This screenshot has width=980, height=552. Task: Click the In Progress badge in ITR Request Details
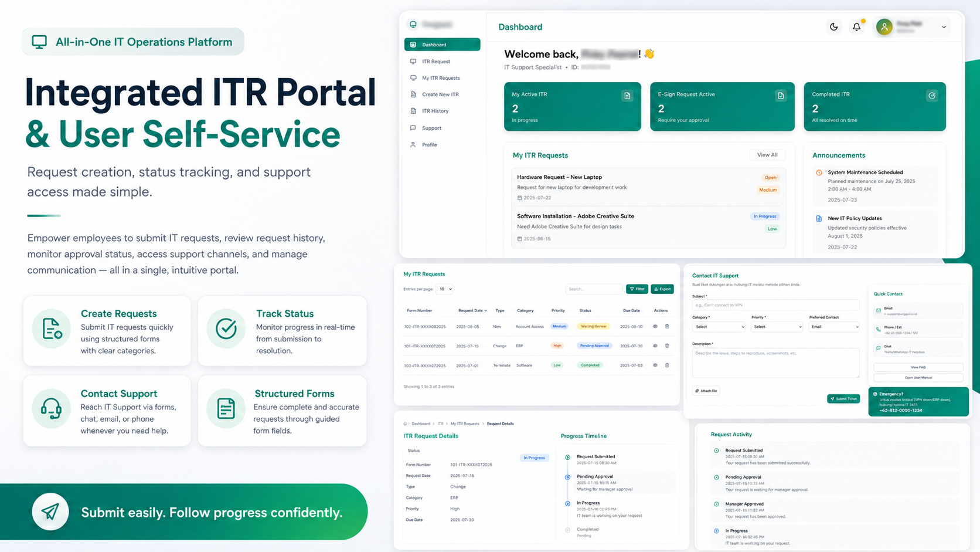535,458
